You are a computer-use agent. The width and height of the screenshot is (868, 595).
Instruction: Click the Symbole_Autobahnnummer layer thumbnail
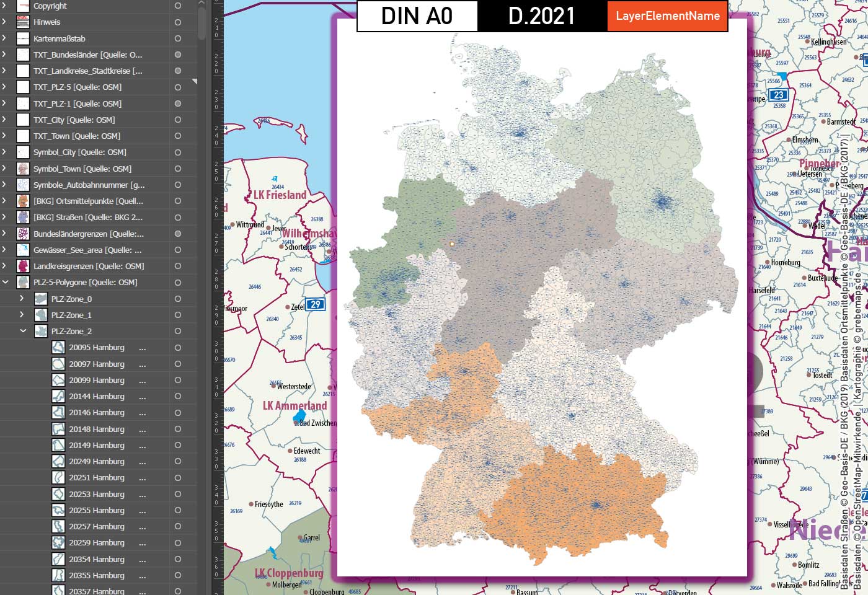(22, 185)
